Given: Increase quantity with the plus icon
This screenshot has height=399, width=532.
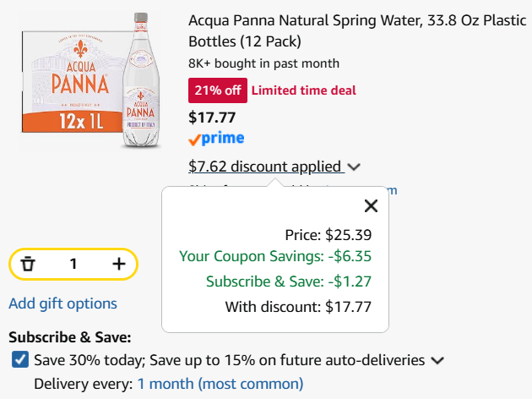Looking at the screenshot, I should [x=119, y=264].
